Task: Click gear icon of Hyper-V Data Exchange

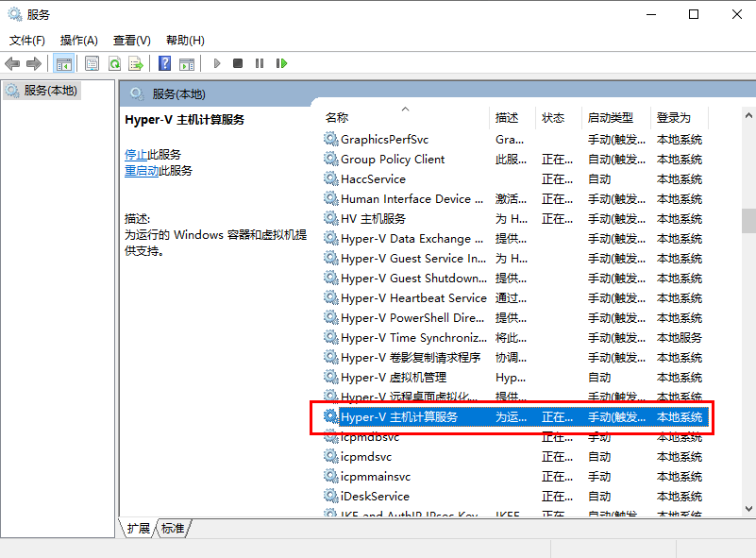Action: tap(330, 239)
